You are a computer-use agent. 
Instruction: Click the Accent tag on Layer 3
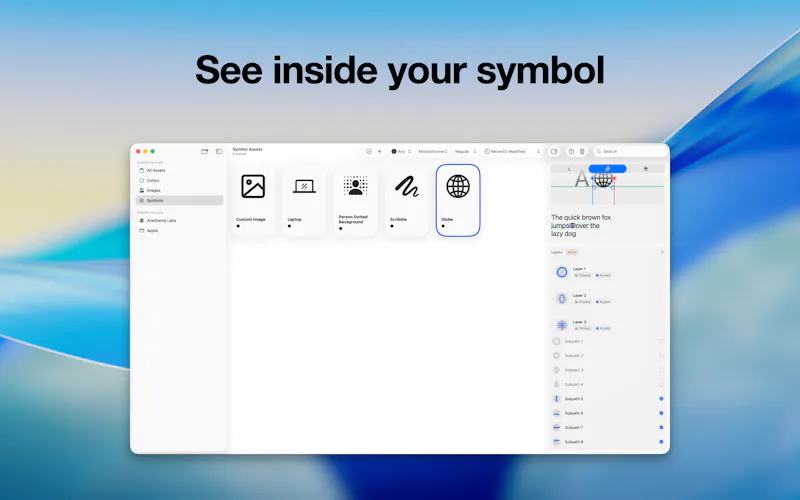click(603, 329)
